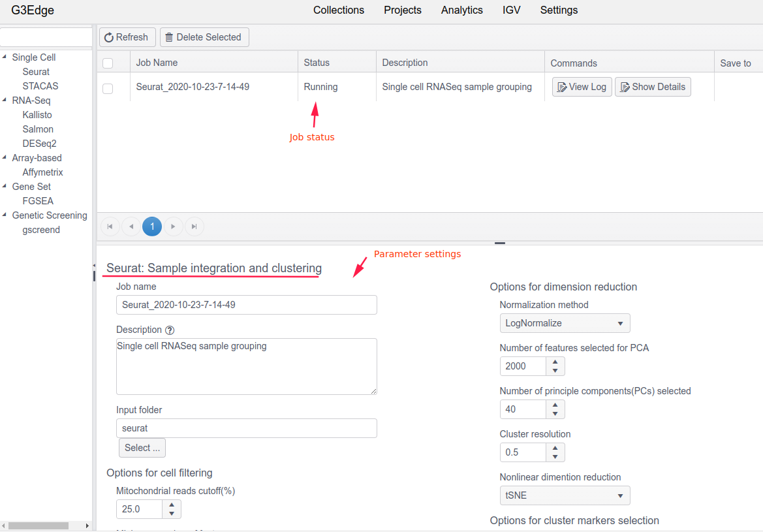Collapse the Gene Set tree node

[x=5, y=186]
